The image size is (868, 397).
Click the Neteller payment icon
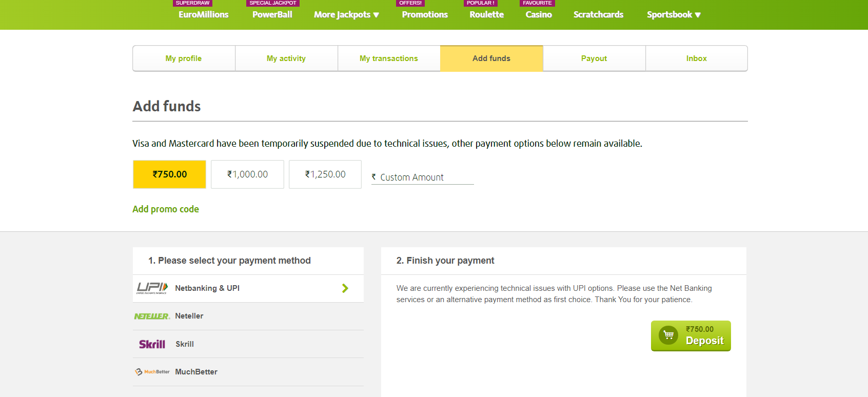(152, 316)
